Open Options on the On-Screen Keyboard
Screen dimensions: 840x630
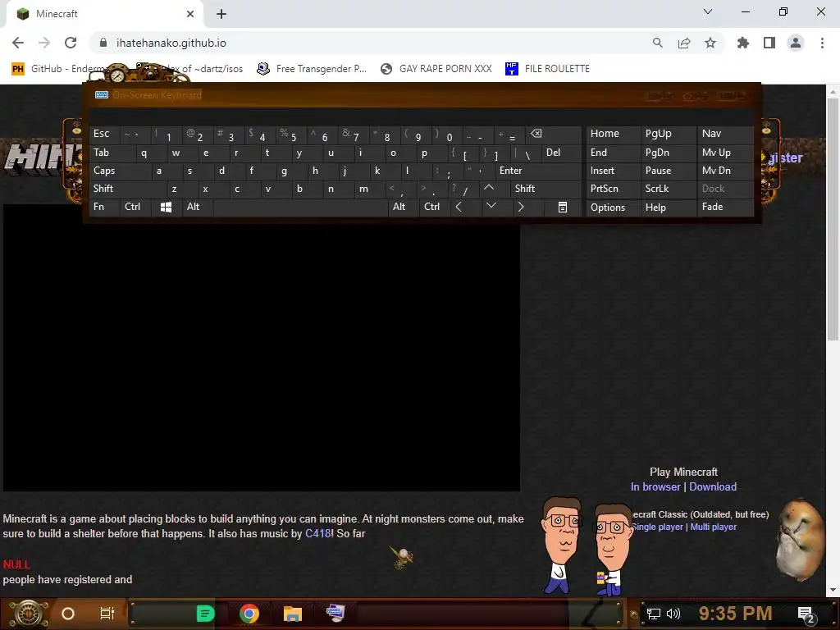pyautogui.click(x=614, y=208)
